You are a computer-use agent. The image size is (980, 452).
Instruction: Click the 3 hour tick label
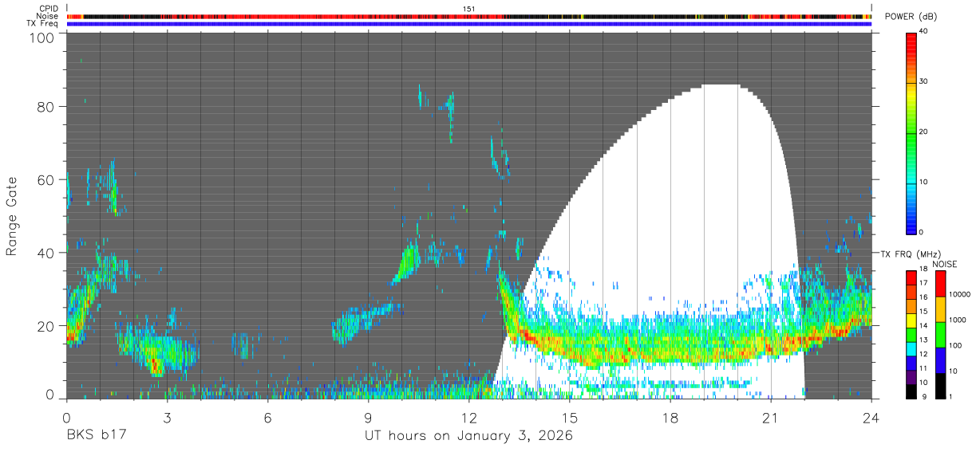pos(167,417)
